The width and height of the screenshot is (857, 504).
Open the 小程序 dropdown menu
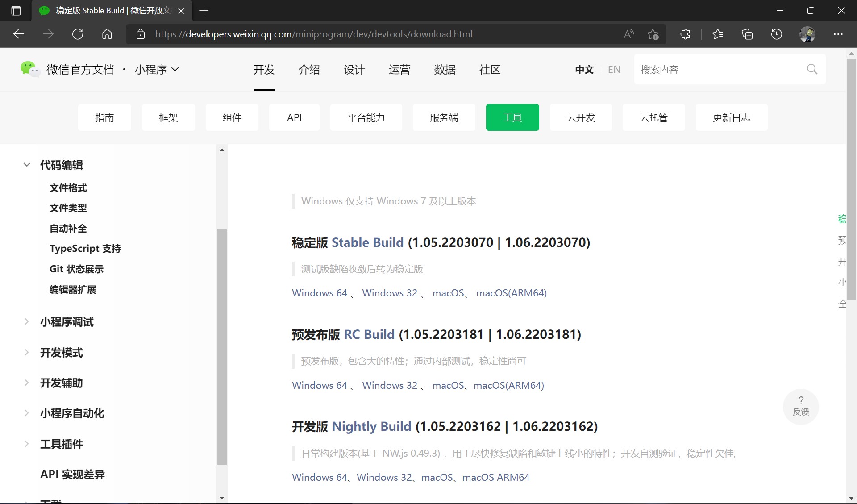pos(157,69)
